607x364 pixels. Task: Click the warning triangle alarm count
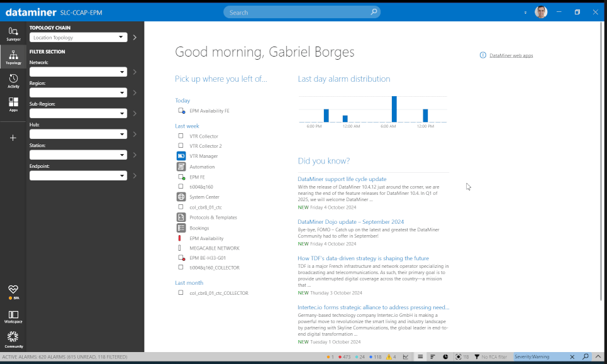click(x=391, y=357)
